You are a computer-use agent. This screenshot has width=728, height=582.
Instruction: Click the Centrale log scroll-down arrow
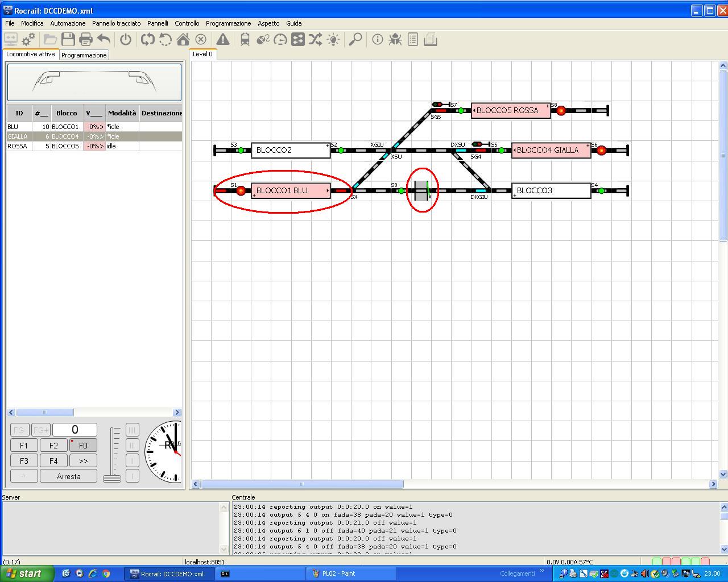[x=724, y=549]
